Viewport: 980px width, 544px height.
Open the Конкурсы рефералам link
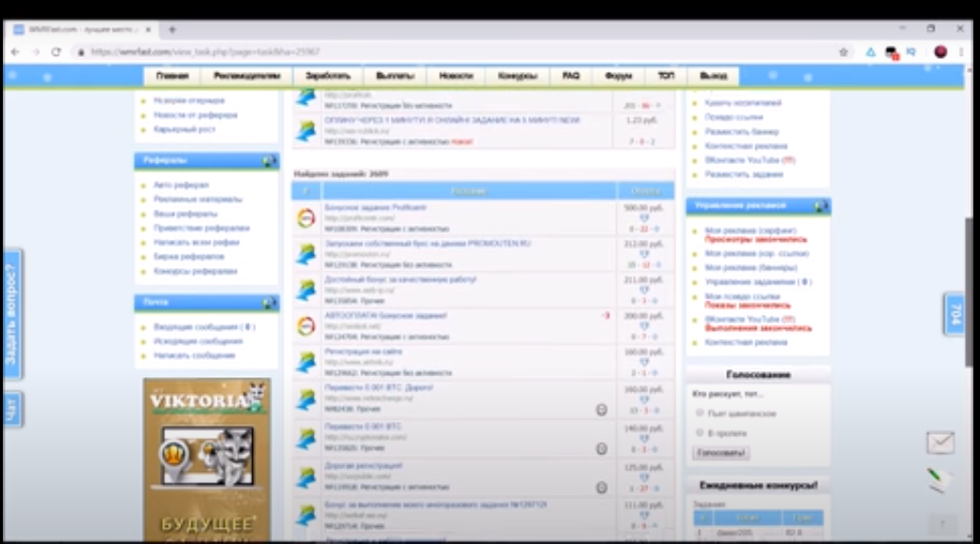pyautogui.click(x=195, y=271)
